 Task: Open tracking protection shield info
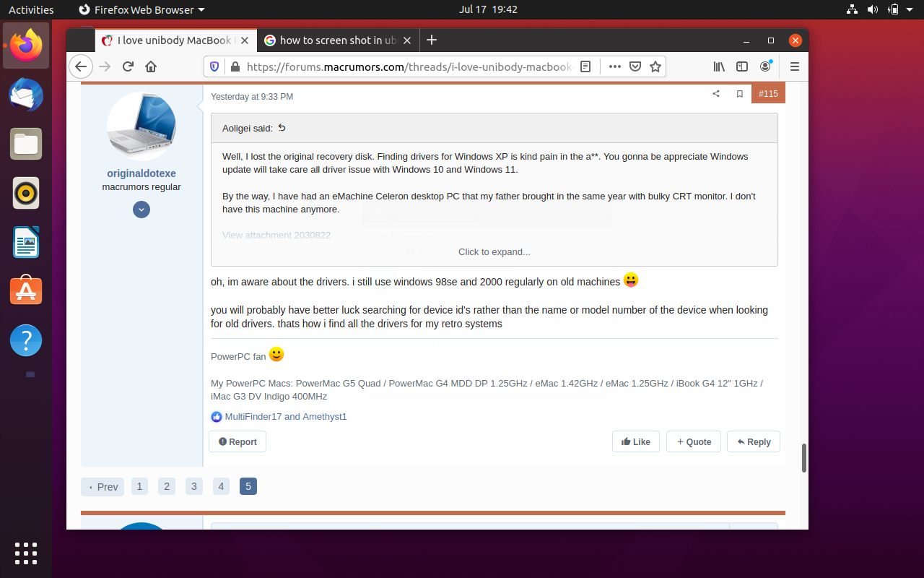pos(214,66)
